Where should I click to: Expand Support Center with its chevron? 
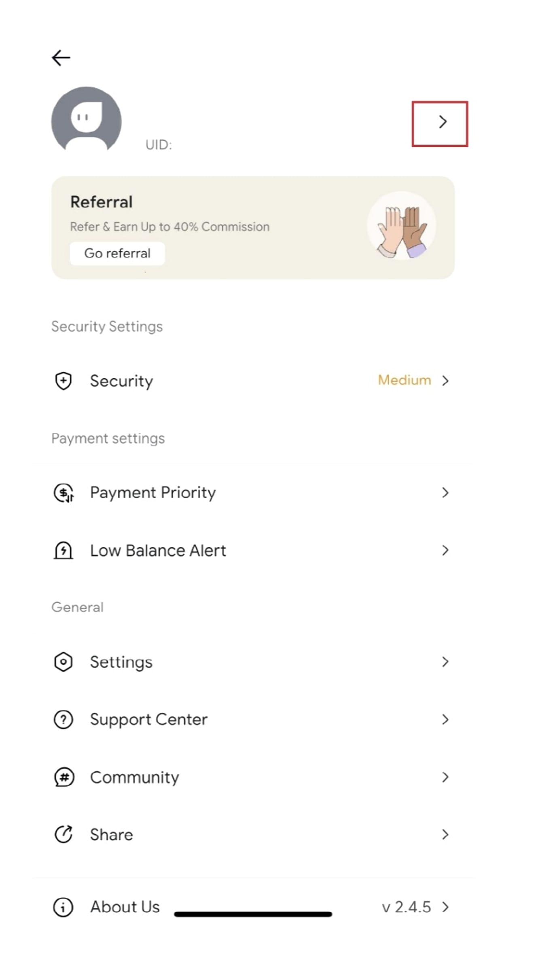[x=445, y=720]
